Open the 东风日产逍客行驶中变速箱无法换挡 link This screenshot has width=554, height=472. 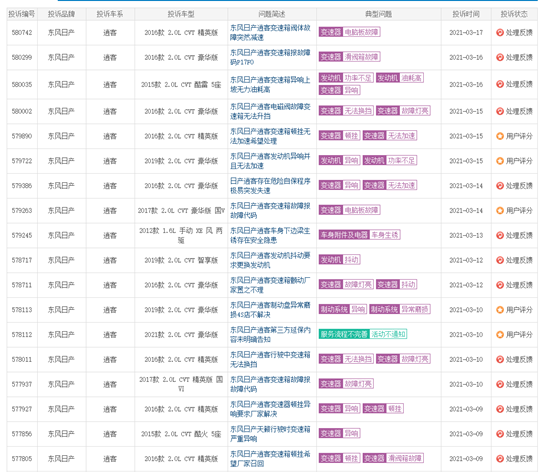click(x=270, y=359)
